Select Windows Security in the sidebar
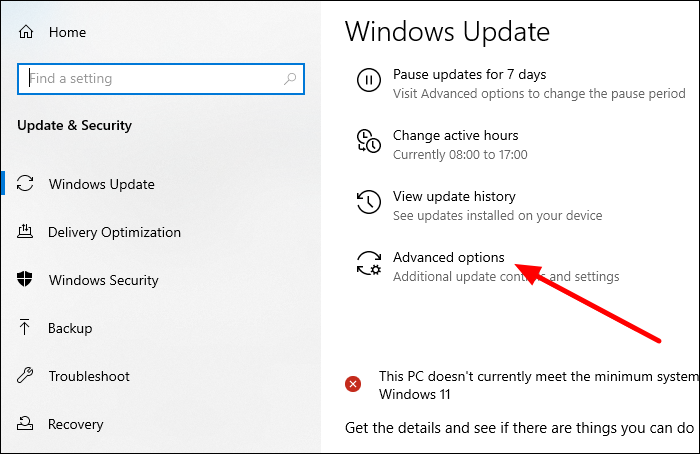The image size is (700, 454). [103, 280]
